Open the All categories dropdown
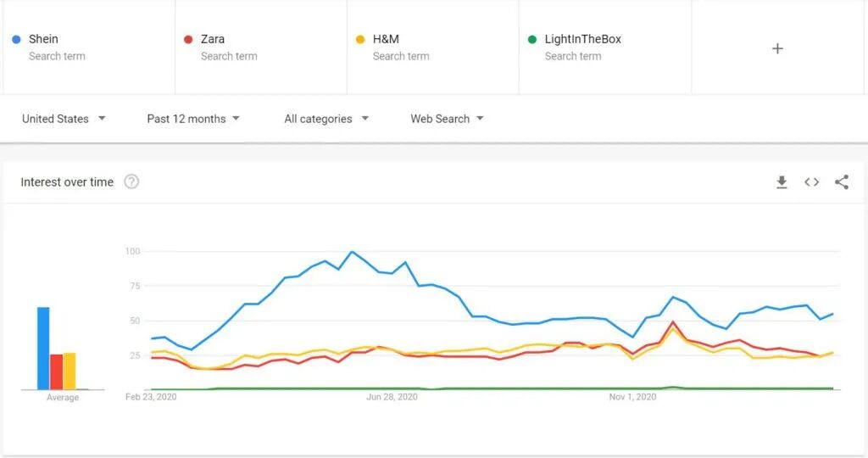 [326, 119]
